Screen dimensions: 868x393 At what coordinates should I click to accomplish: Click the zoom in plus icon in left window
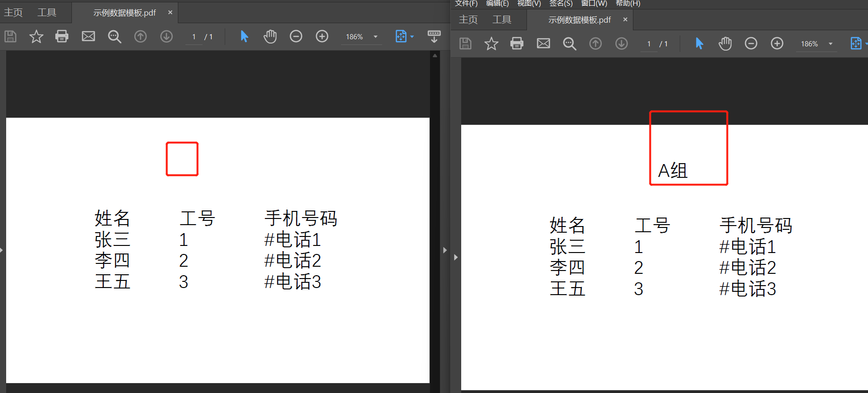click(322, 36)
